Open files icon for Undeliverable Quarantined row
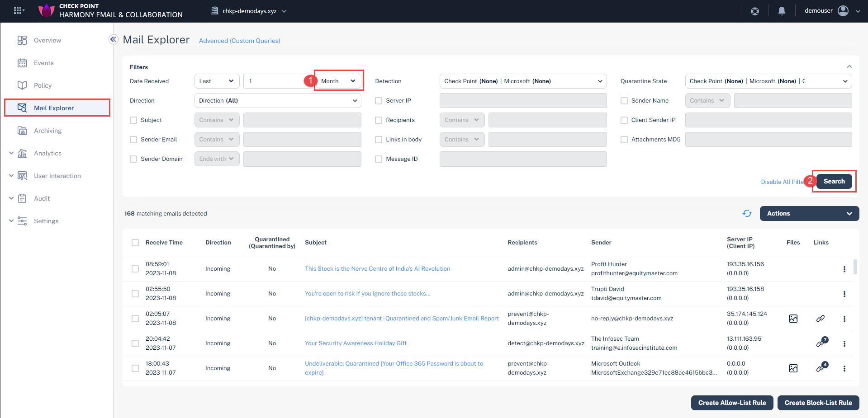The width and height of the screenshot is (868, 418). tap(793, 368)
